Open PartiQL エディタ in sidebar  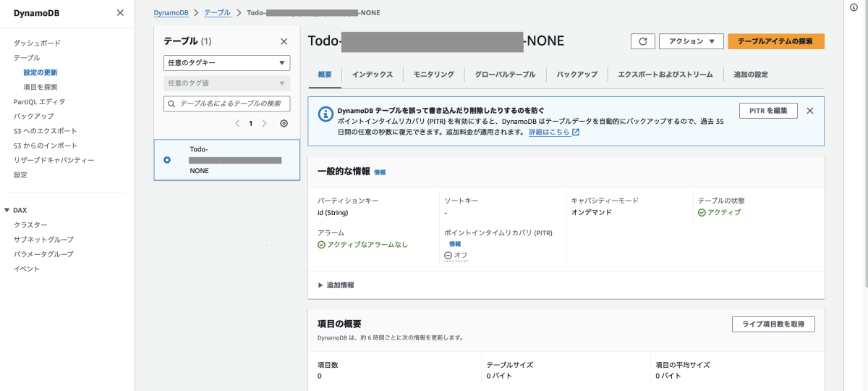coord(39,101)
